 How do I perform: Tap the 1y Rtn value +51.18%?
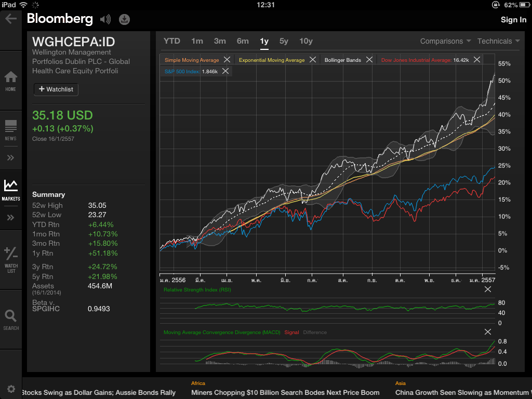pos(103,253)
